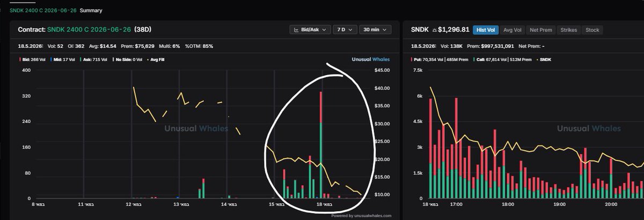644x220 pixels.
Task: Open the SNDK 2400 C 2026-06-26 breadcrumb link
Action: click(43, 10)
